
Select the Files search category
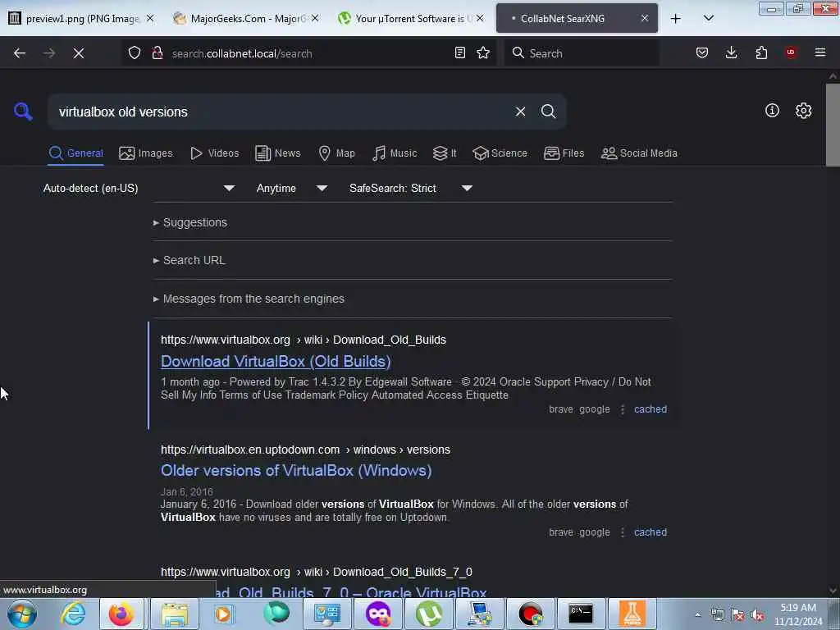click(564, 153)
